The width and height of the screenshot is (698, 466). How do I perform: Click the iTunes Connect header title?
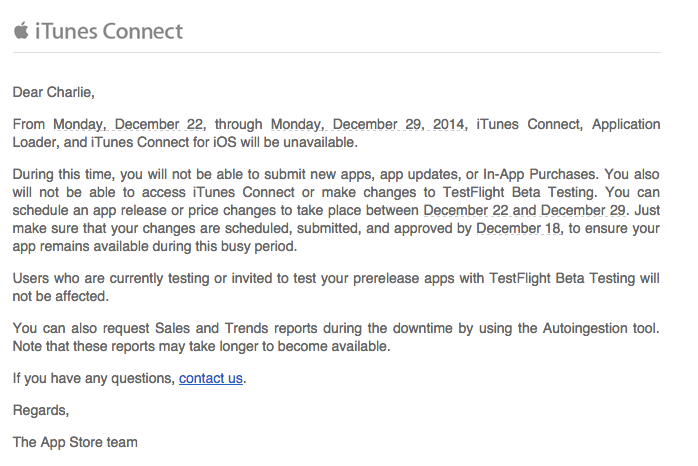(109, 31)
